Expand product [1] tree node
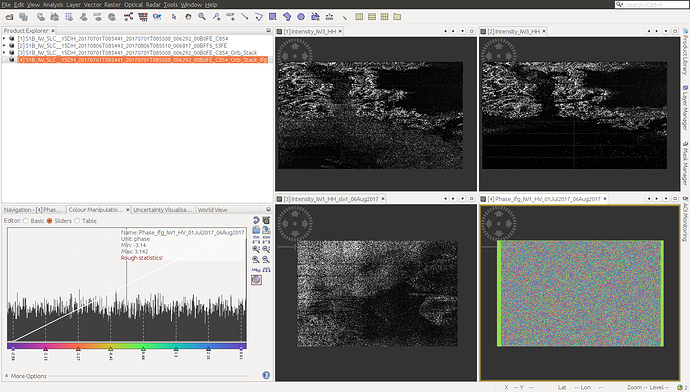Image resolution: width=690 pixels, height=392 pixels. [4, 39]
